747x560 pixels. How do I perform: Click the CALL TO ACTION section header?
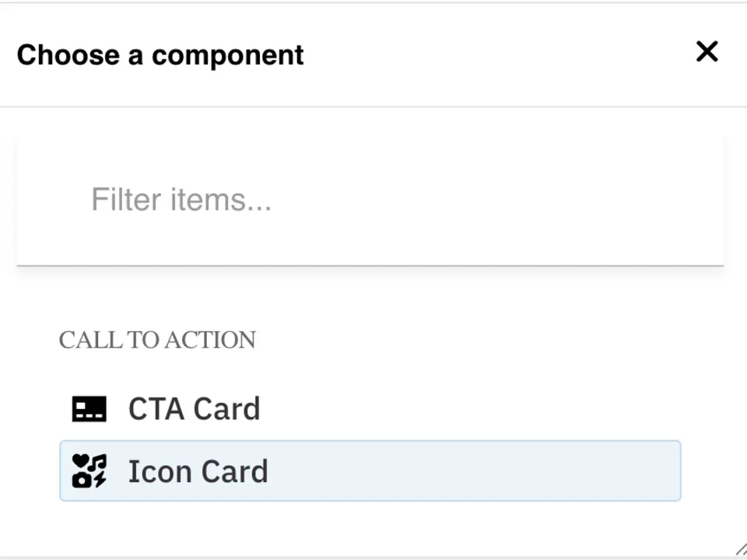pos(157,340)
